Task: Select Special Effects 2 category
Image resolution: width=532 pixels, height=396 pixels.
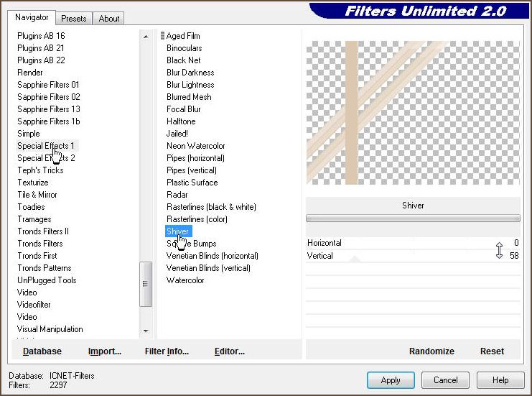Action: [46, 158]
